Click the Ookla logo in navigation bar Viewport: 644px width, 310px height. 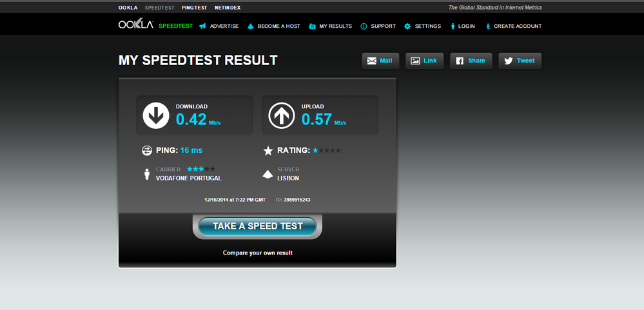click(x=136, y=24)
